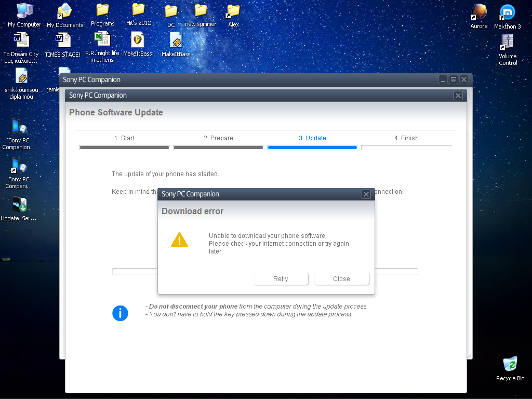The height and width of the screenshot is (399, 532).
Task: Select the 2. Prepare step
Action: click(x=219, y=138)
